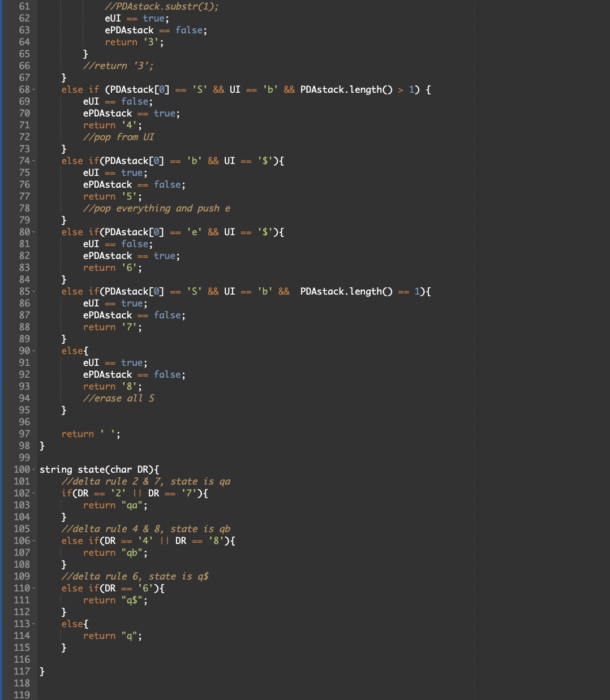Click comment '//delta rule 2 & 7, state is qa'
Viewport: 610px width, 700px height.
(146, 481)
